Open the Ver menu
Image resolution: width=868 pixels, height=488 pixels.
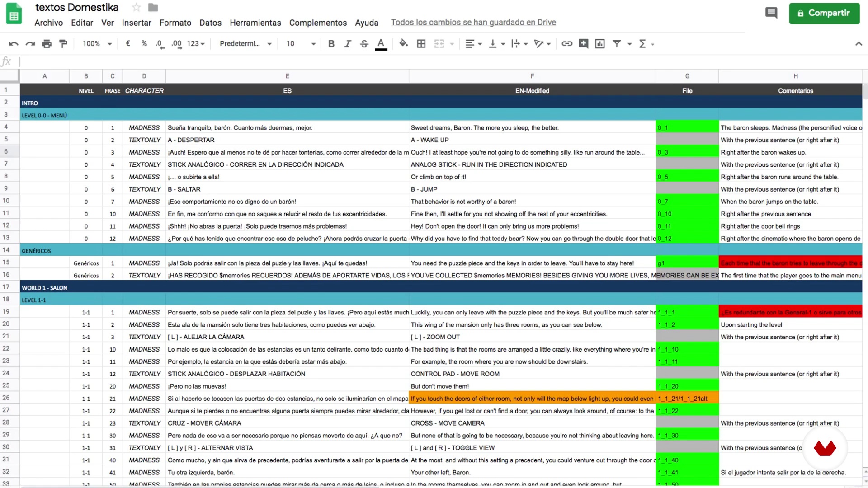(x=108, y=23)
